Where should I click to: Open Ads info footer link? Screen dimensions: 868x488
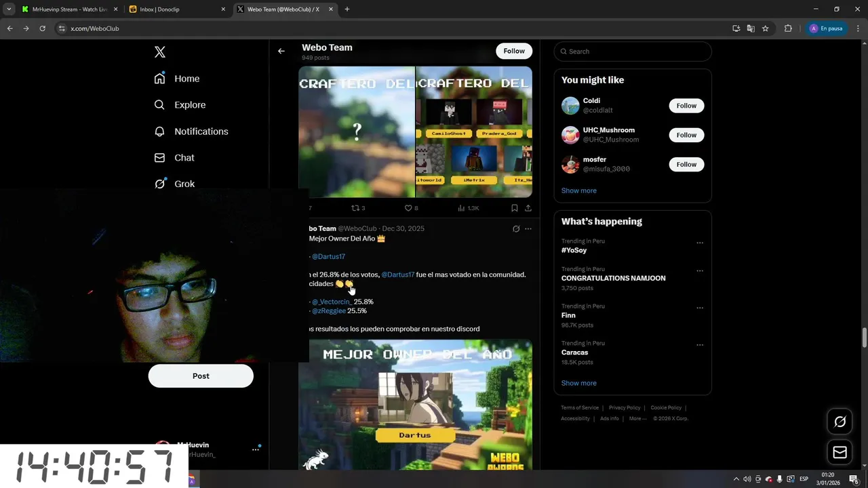tap(610, 418)
